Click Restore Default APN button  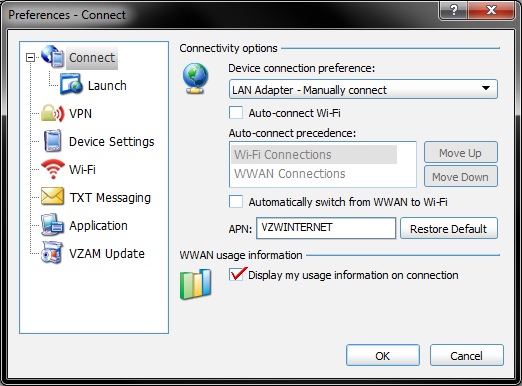click(449, 229)
